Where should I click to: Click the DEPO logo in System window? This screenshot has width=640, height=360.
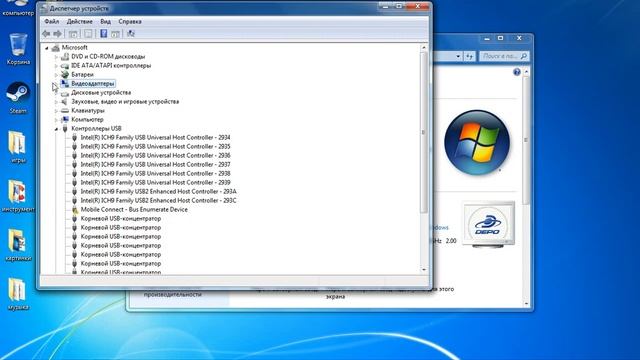(x=489, y=224)
